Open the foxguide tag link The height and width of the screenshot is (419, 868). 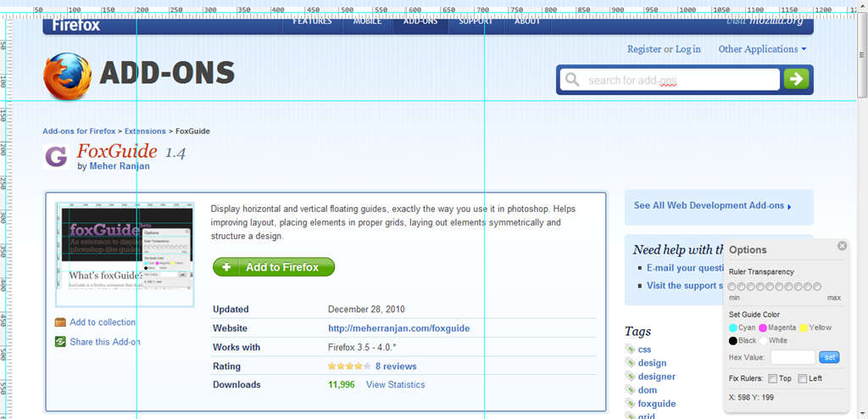click(657, 404)
